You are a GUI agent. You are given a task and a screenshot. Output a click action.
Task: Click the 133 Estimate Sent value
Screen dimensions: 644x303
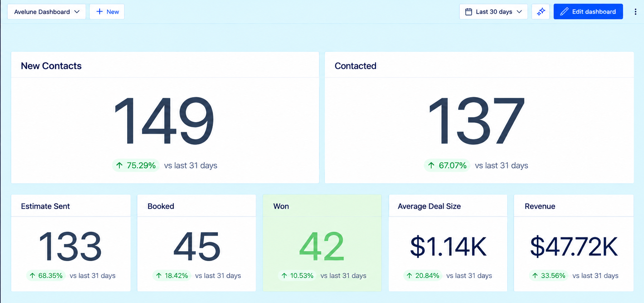tap(70, 246)
